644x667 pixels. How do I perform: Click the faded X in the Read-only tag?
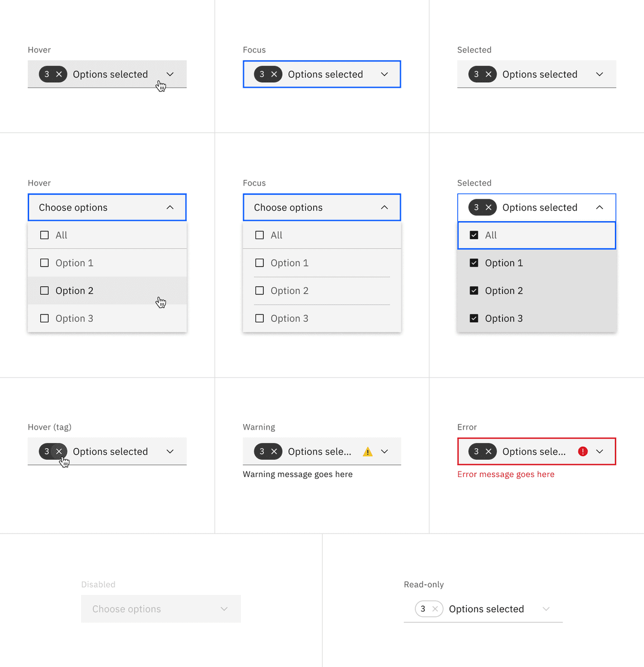pyautogui.click(x=434, y=609)
